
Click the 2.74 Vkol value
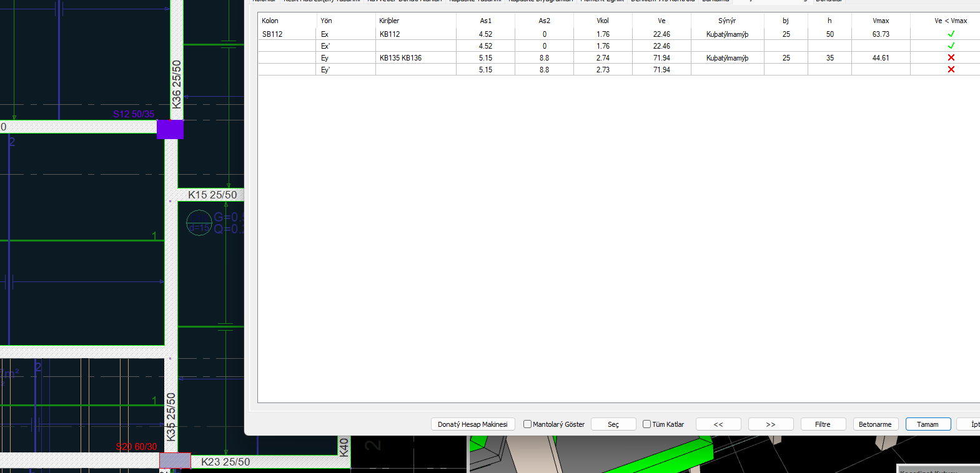tap(603, 58)
